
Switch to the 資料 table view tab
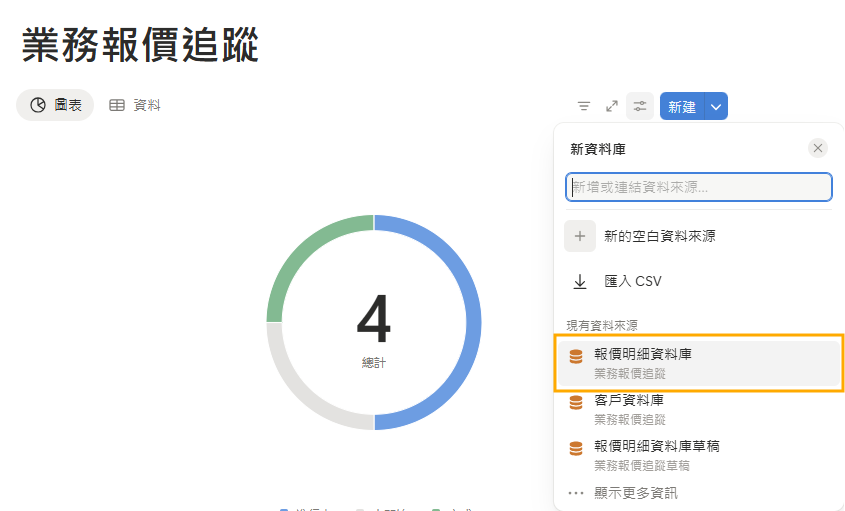click(x=135, y=105)
